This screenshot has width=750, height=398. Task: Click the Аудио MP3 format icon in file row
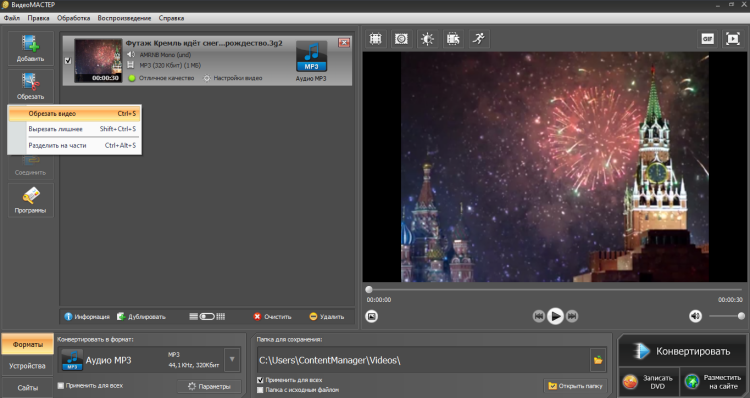[311, 56]
